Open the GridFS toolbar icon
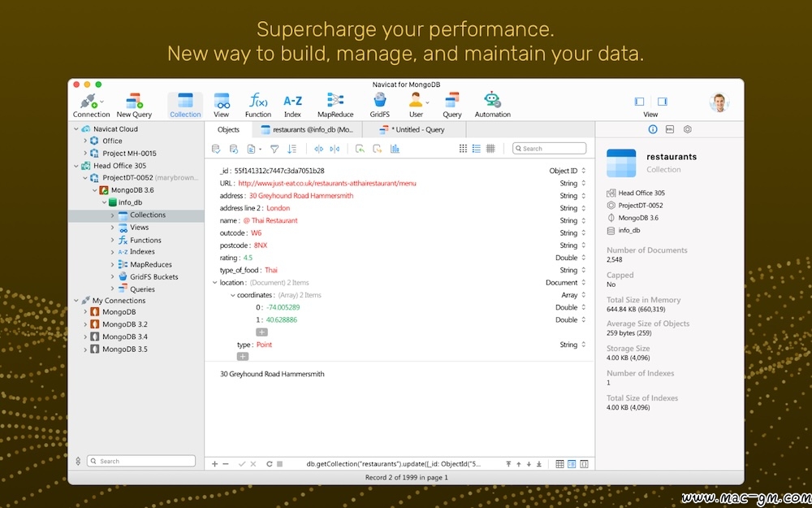812x508 pixels. [379, 105]
